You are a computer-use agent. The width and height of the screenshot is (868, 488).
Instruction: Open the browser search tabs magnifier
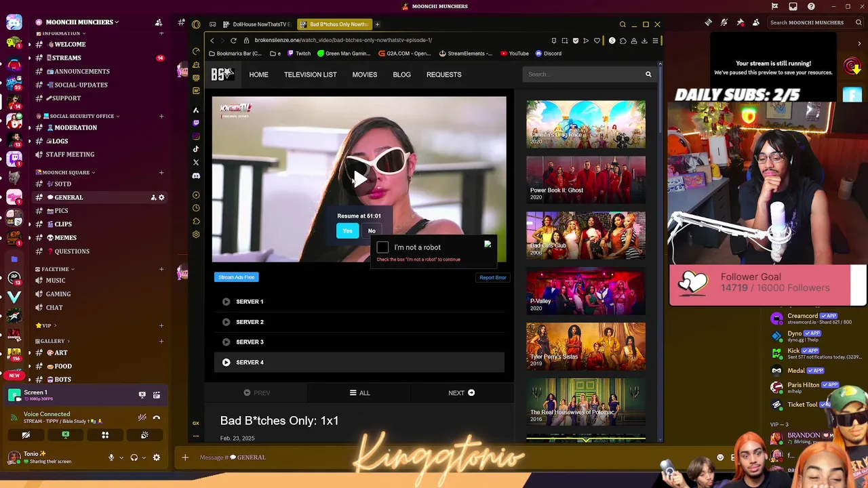coord(623,24)
